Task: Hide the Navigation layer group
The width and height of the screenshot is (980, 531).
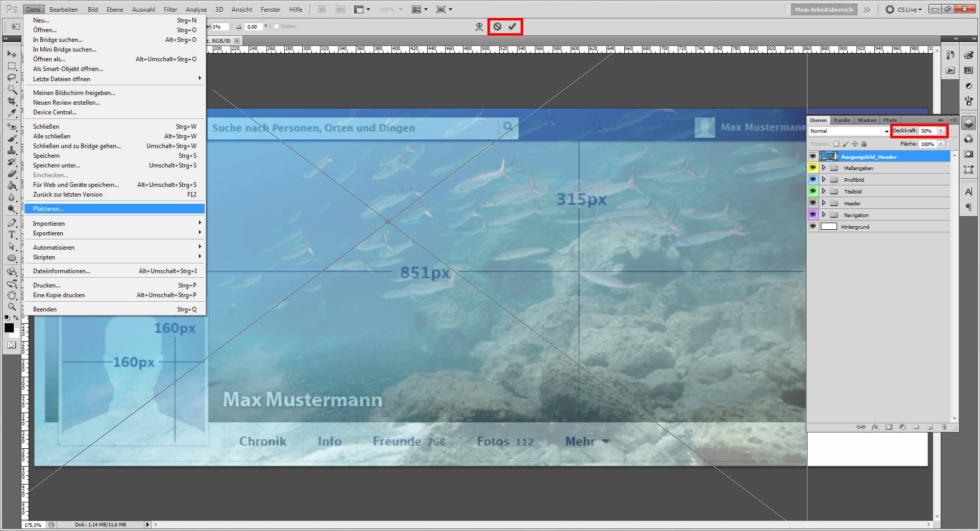Action: (x=813, y=214)
